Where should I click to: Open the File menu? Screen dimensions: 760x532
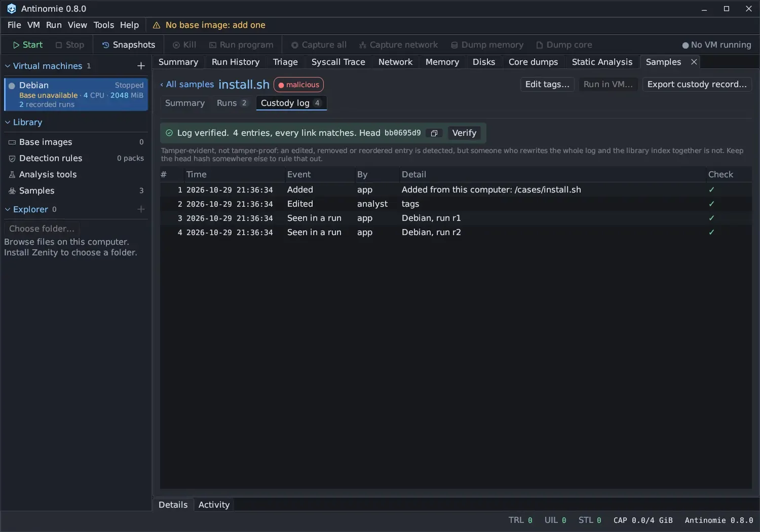pyautogui.click(x=14, y=25)
